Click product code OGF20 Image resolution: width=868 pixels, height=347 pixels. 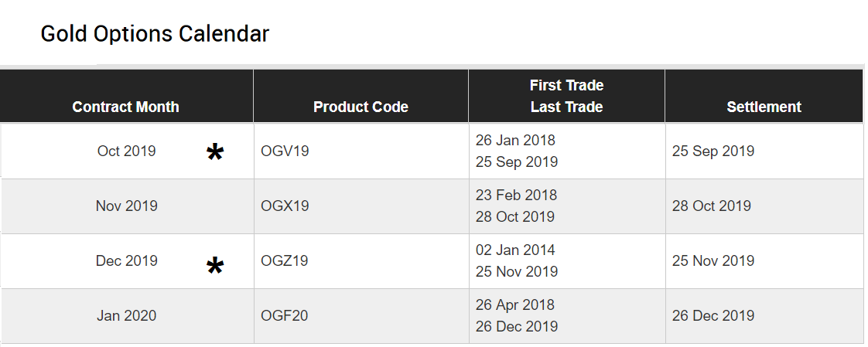coord(285,315)
